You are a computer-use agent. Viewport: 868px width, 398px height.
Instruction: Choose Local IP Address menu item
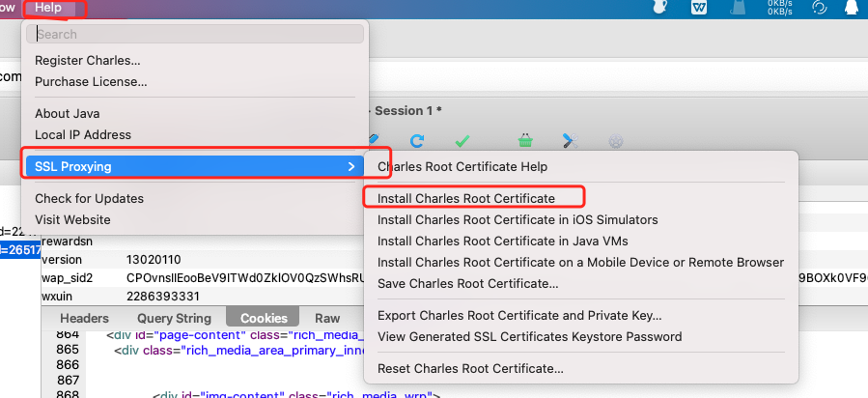point(195,134)
